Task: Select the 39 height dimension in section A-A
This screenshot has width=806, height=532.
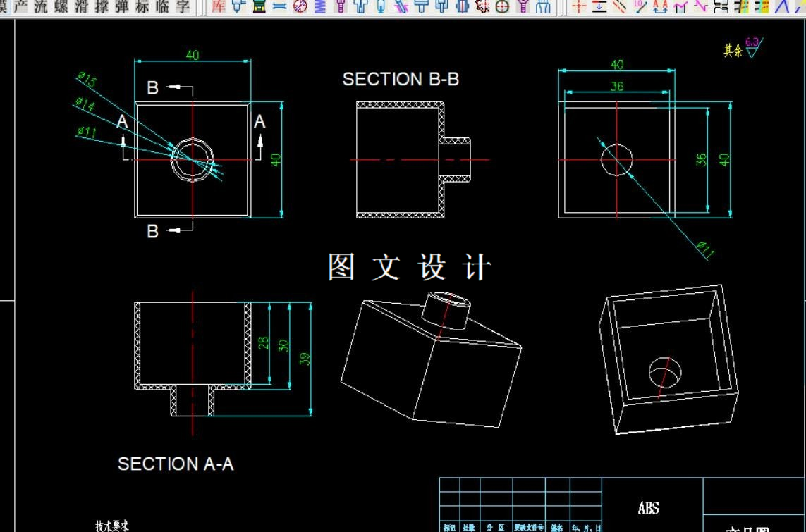Action: (305, 358)
